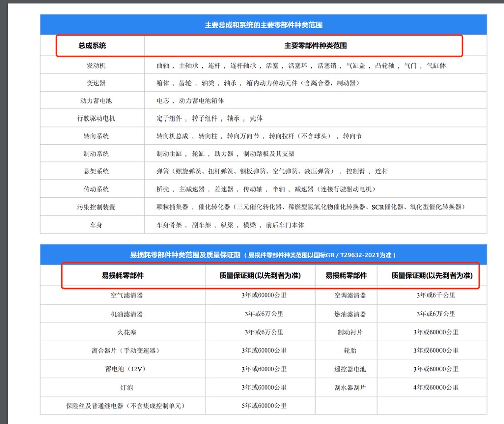Select the steering parts text starting 转向机总成

point(259,136)
